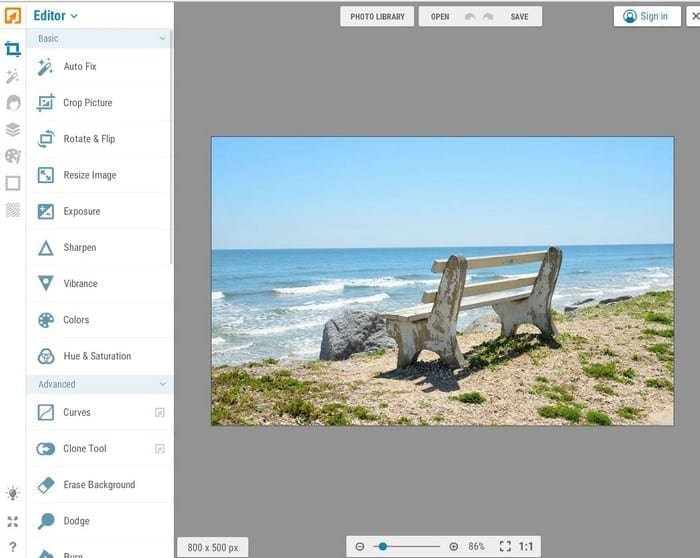The height and width of the screenshot is (558, 700).
Task: Open Sharpen tool label
Action: coord(80,247)
